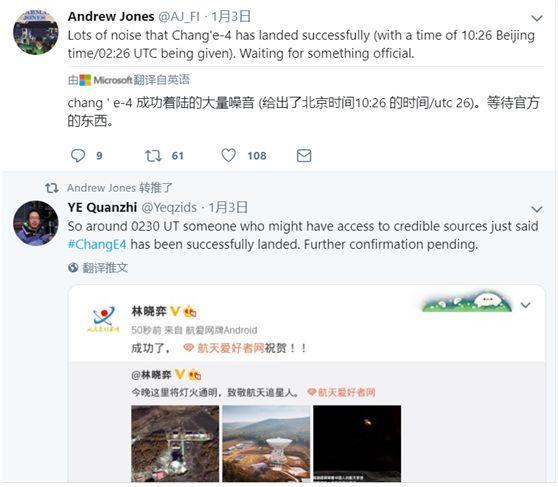Screen dimensions: 558x487
Task: Open Andrew Jones profile avatar
Action: (x=36, y=32)
